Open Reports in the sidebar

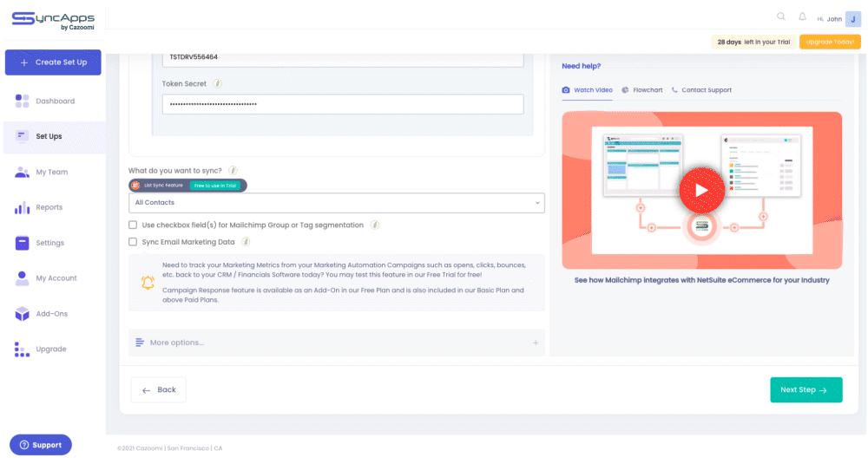[x=54, y=207]
